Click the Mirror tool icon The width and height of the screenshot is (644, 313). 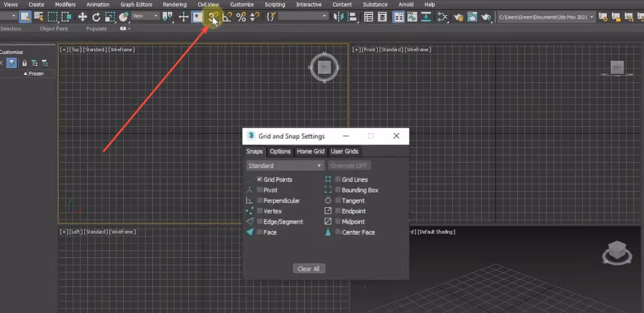click(x=339, y=17)
